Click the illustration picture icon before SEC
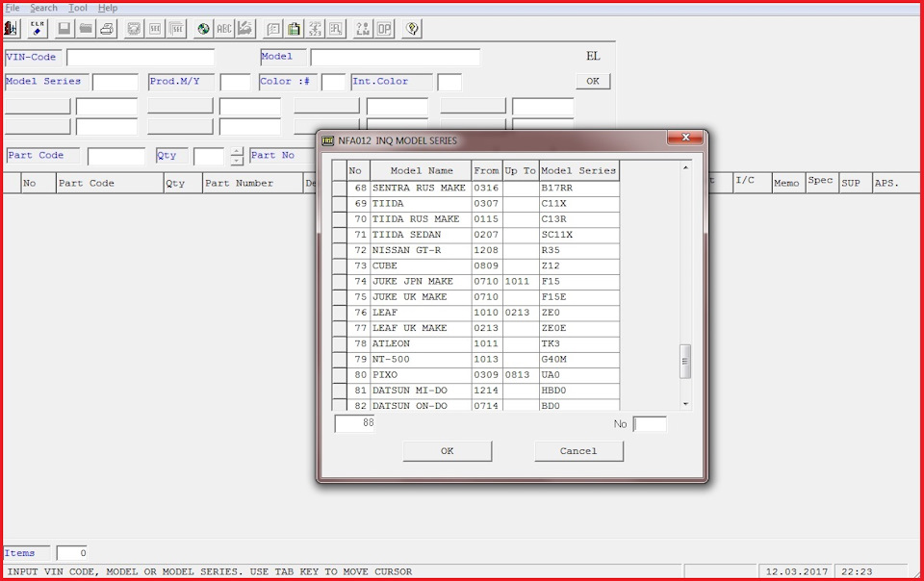The image size is (924, 581). [x=135, y=28]
